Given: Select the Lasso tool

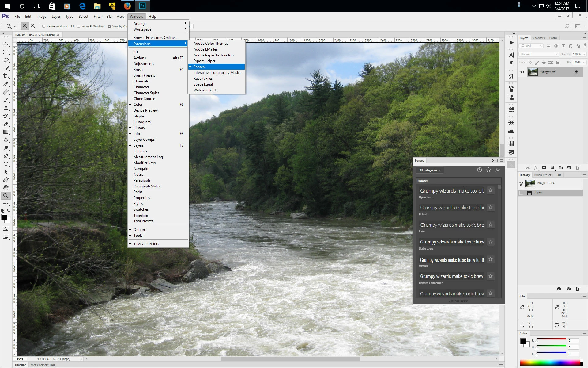Looking at the screenshot, I should coord(6,60).
